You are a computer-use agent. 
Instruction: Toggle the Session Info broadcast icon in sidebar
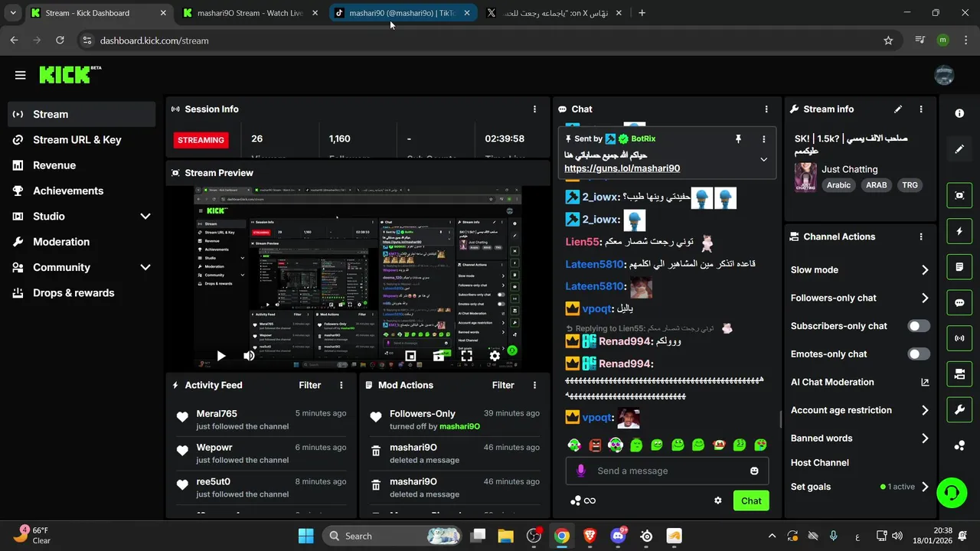pos(959,337)
